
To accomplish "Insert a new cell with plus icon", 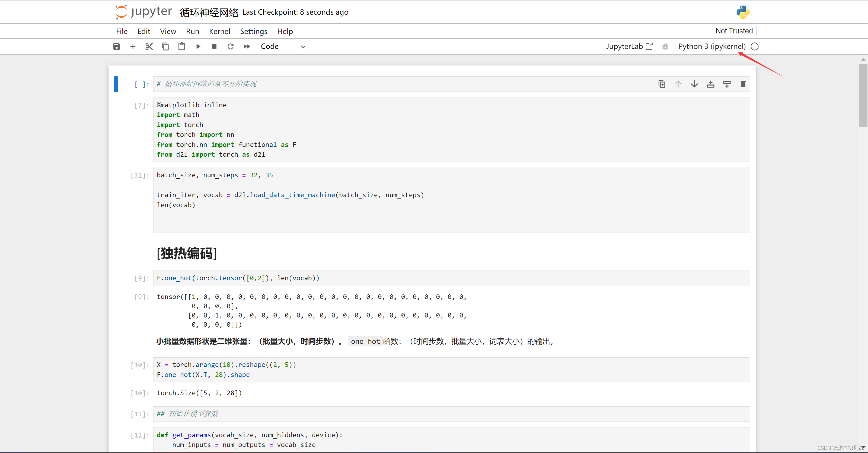I will [x=133, y=46].
